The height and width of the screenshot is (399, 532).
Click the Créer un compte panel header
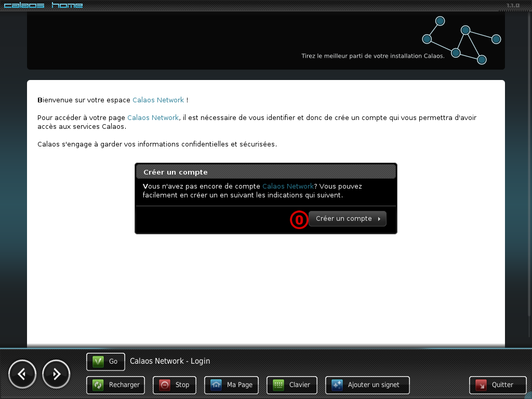[x=266, y=172]
